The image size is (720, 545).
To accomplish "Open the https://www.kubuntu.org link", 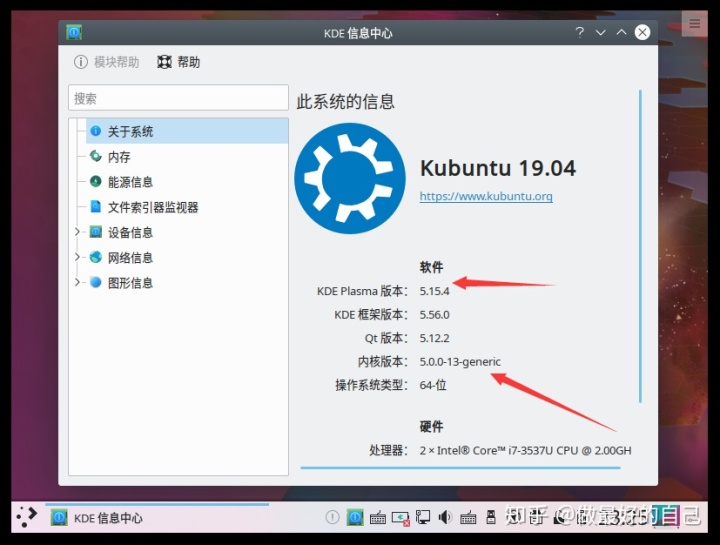I will (486, 197).
